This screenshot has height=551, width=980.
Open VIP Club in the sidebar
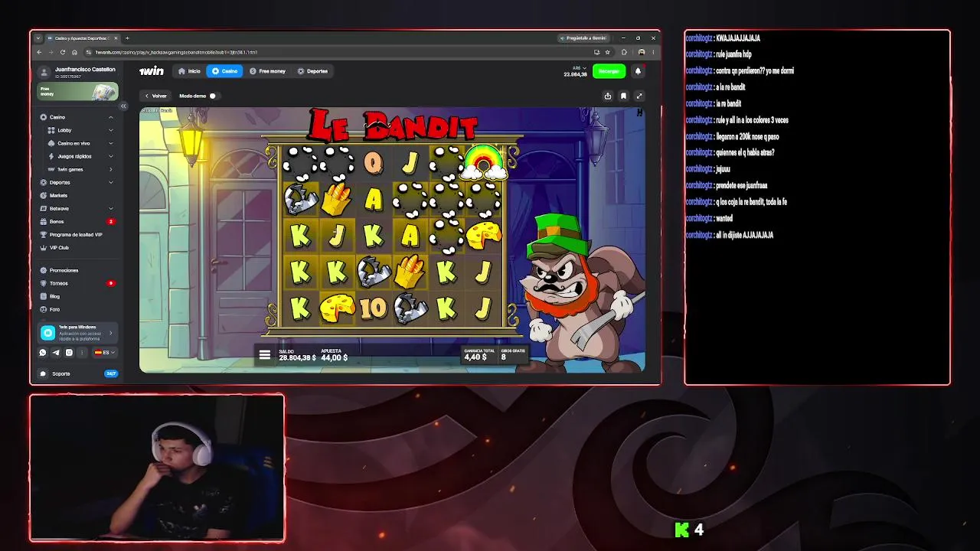tap(77, 247)
